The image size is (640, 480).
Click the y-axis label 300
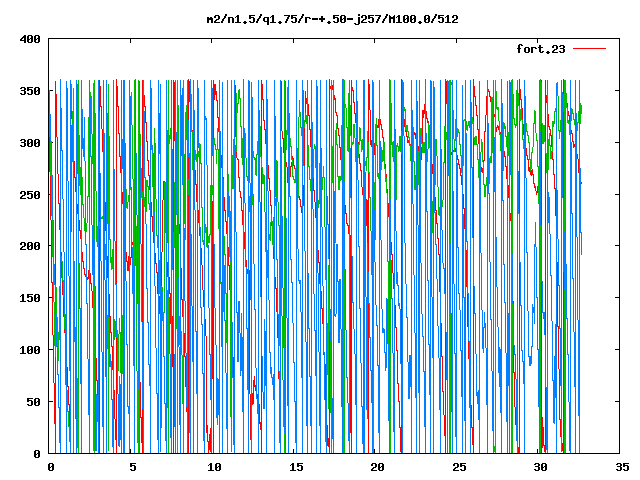click(30, 143)
